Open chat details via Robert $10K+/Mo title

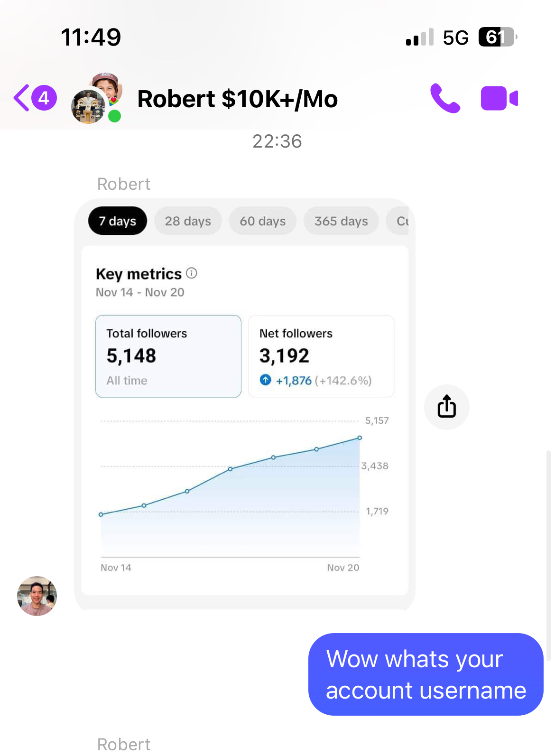tap(238, 99)
